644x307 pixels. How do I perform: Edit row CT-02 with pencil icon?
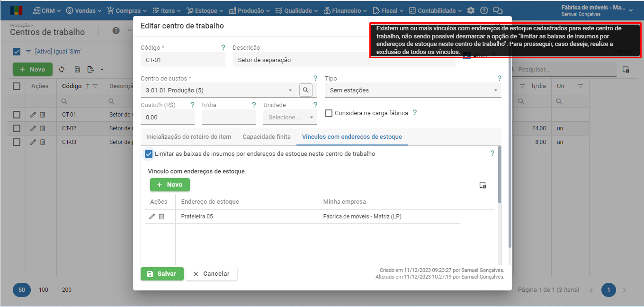tap(33, 128)
